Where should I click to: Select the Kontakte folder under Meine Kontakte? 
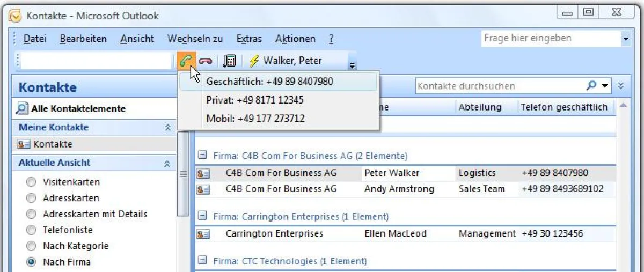click(x=94, y=144)
